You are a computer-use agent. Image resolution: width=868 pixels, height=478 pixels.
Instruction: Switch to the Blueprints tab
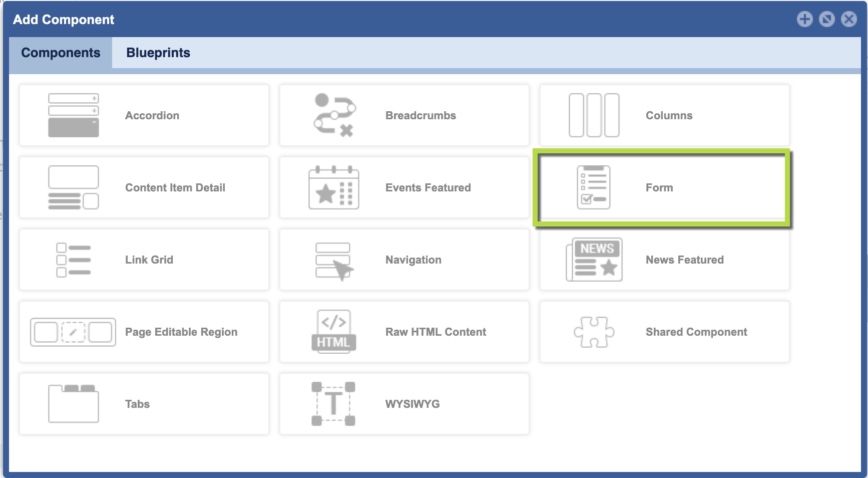point(158,53)
